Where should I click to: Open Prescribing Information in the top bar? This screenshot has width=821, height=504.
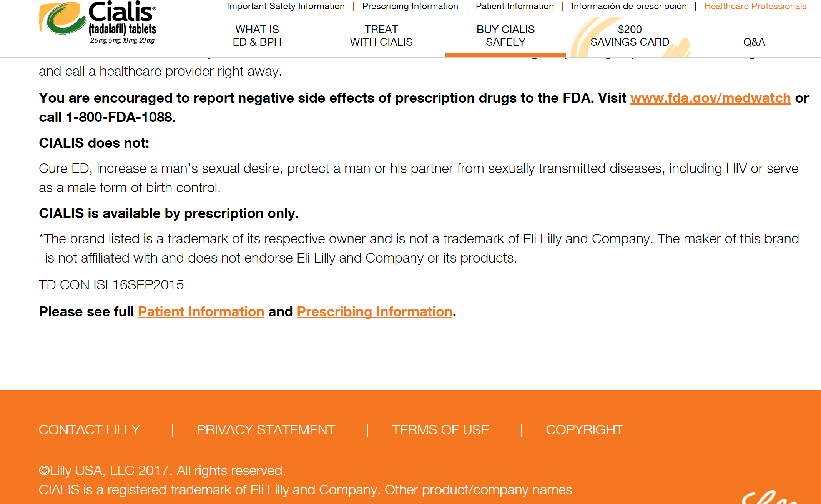[x=410, y=6]
